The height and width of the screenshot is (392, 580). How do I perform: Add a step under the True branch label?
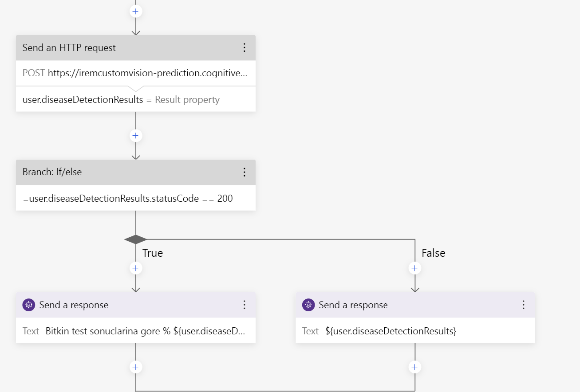click(x=135, y=268)
